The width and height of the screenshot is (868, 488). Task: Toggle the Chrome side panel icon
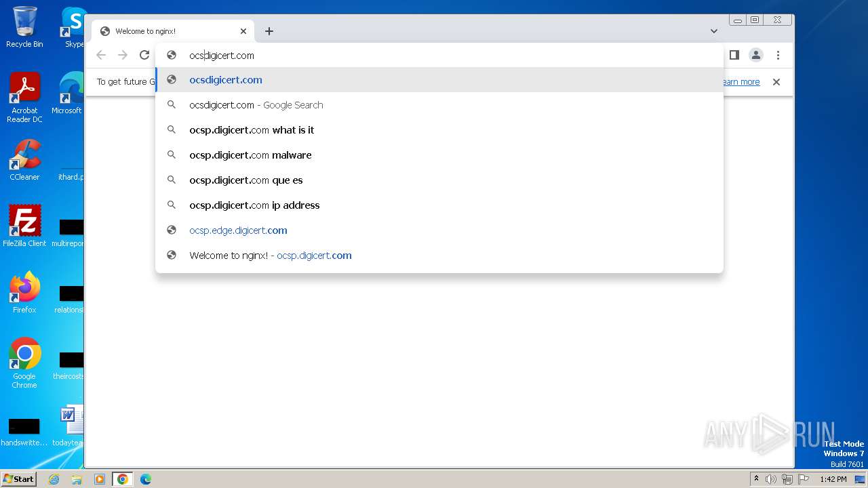(x=734, y=55)
